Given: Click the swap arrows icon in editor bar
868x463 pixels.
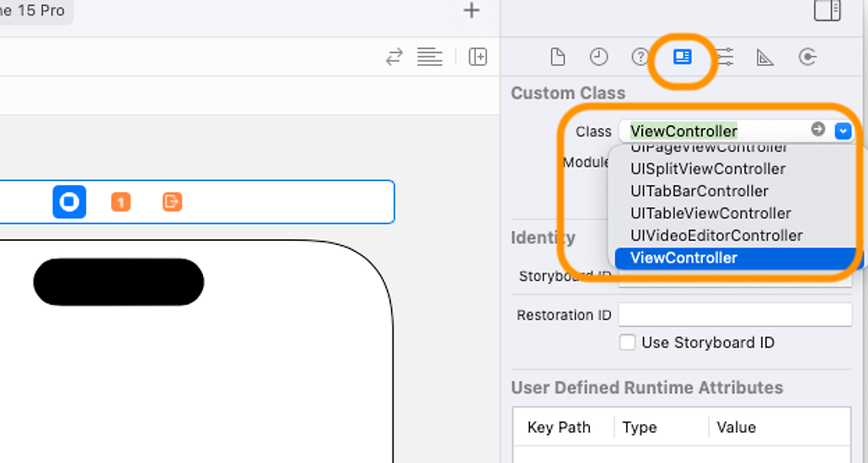Looking at the screenshot, I should coord(394,57).
